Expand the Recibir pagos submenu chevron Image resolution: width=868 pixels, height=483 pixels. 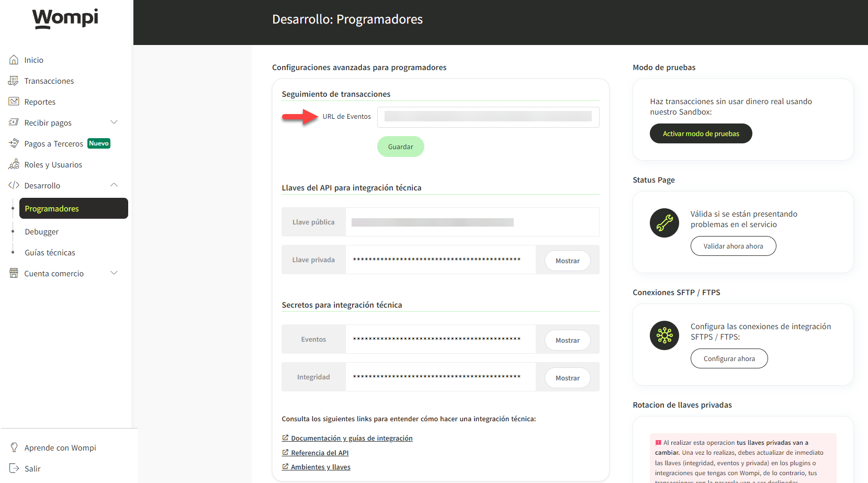click(x=114, y=122)
